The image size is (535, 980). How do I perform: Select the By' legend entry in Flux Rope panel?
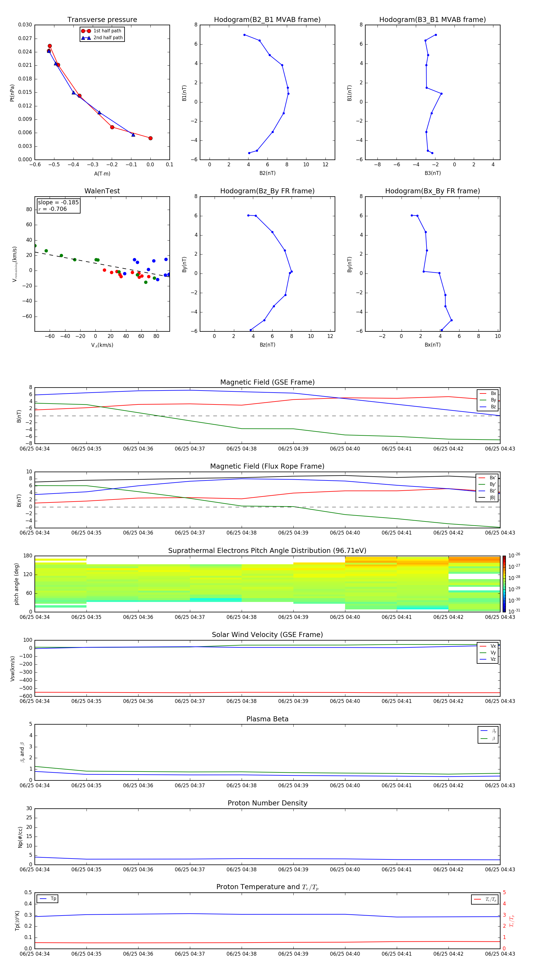pos(487,484)
